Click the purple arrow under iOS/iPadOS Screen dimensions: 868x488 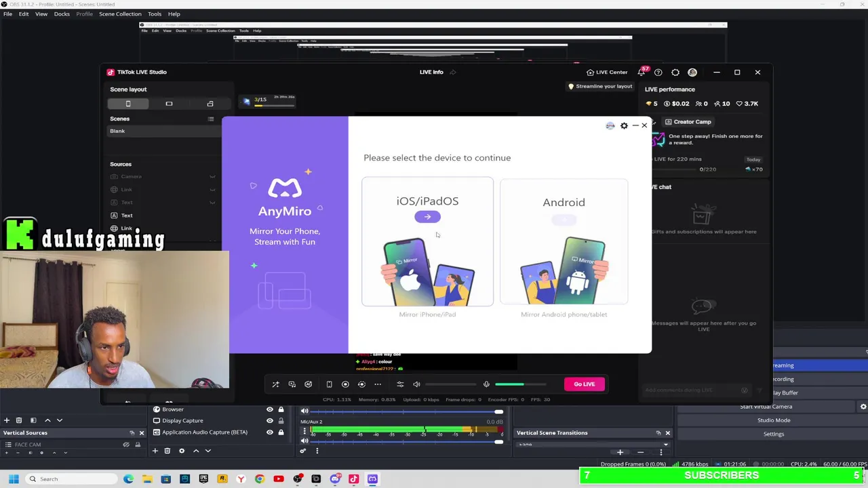[x=427, y=217]
